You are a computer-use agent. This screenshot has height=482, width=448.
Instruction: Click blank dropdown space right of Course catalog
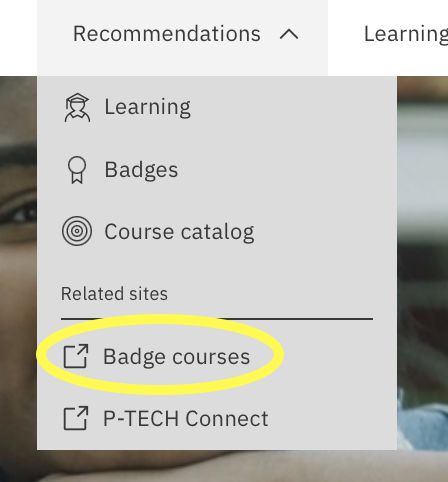click(325, 231)
